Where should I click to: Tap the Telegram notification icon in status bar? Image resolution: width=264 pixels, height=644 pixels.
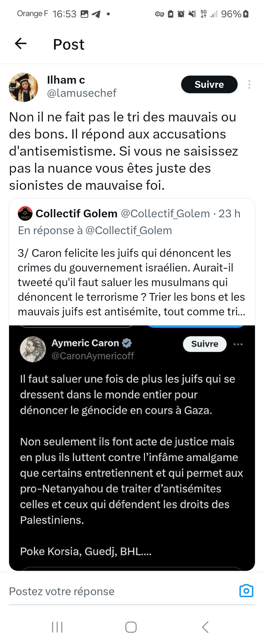96,14
